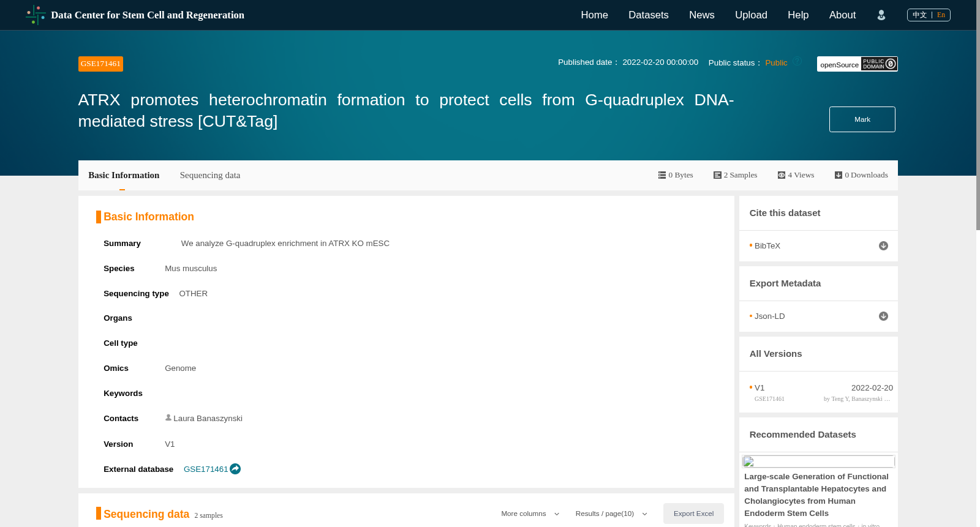The width and height of the screenshot is (980, 527).
Task: Open external GSE171461 link arrow icon
Action: tap(235, 469)
